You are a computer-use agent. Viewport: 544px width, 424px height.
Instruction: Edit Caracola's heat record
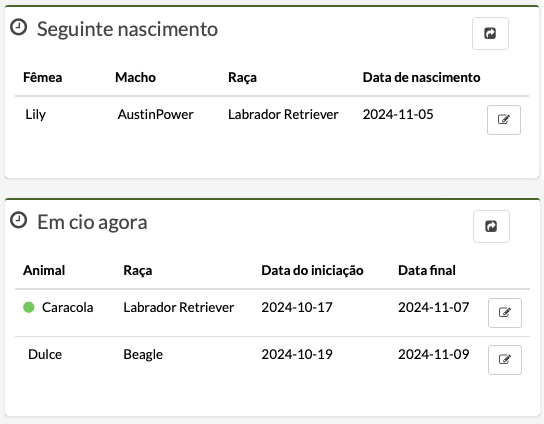pos(505,313)
